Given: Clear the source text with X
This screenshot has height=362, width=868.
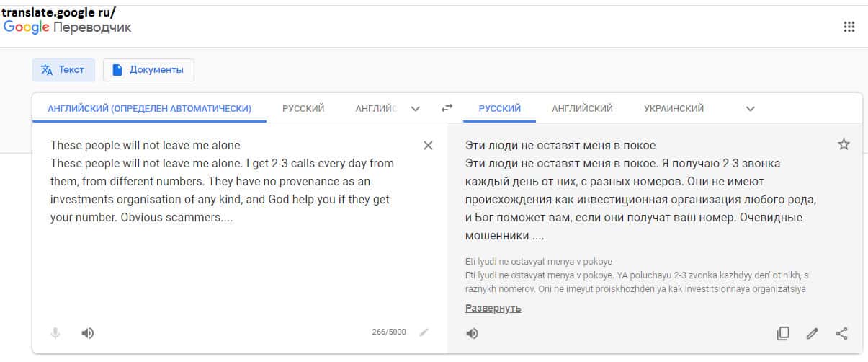Looking at the screenshot, I should 428,146.
